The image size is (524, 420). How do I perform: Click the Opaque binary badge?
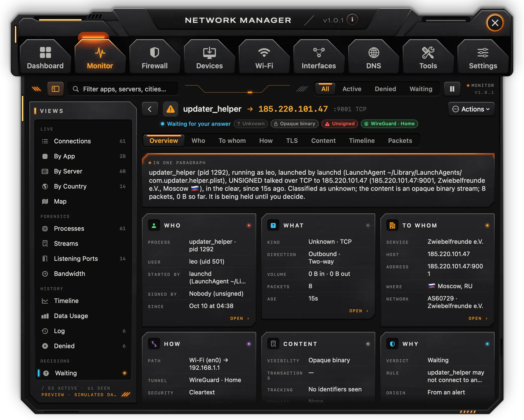pyautogui.click(x=294, y=124)
